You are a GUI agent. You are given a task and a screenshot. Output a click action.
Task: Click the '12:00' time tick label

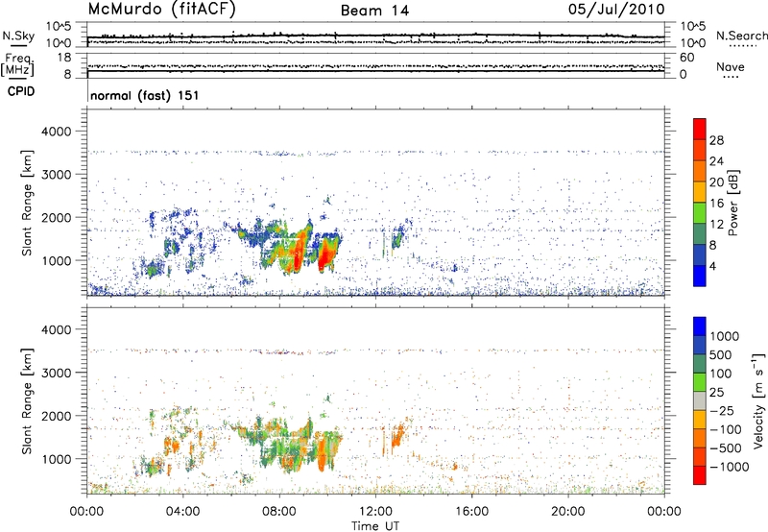click(375, 512)
